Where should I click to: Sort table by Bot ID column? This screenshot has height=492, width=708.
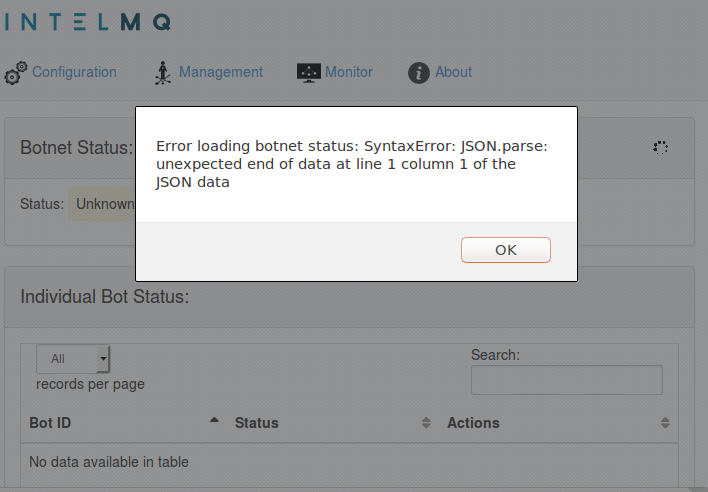[50, 423]
